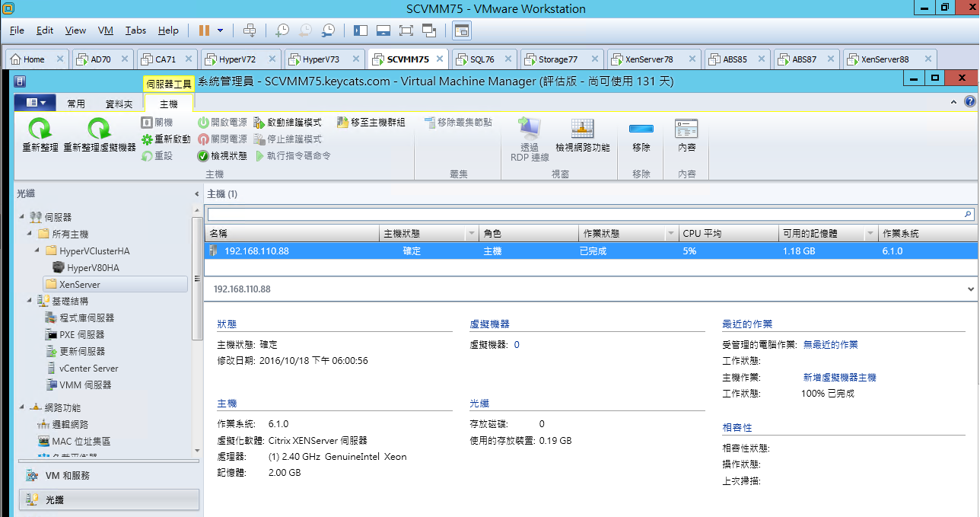Viewport: 980px width, 517px height.
Task: Select HyperV80HA in the tree
Action: pos(85,268)
